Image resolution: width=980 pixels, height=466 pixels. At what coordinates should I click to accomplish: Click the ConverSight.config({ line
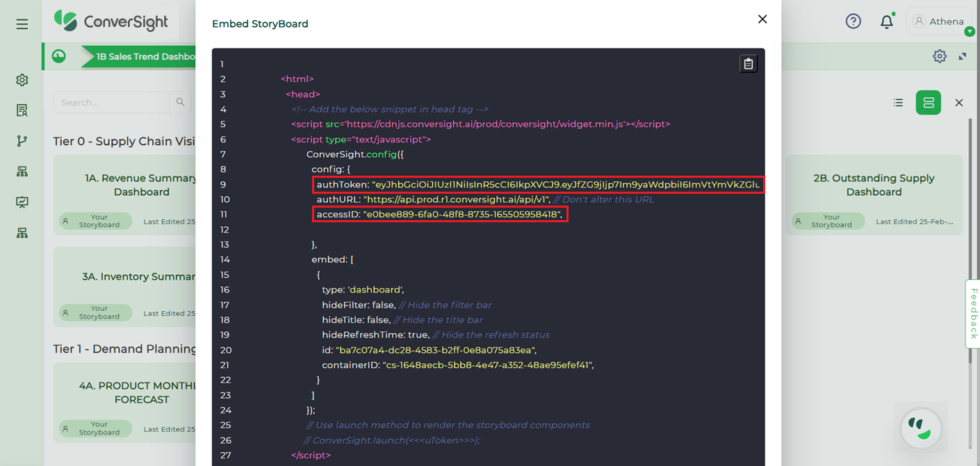(355, 155)
